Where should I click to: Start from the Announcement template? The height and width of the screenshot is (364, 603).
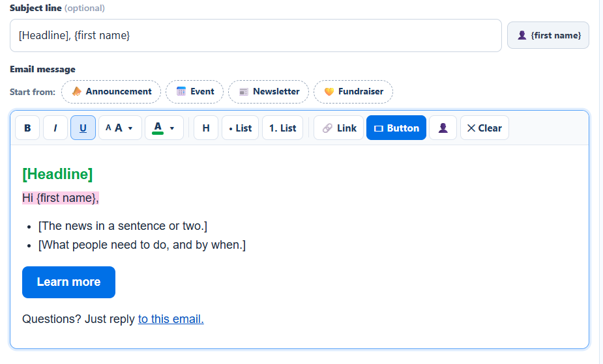(x=111, y=92)
